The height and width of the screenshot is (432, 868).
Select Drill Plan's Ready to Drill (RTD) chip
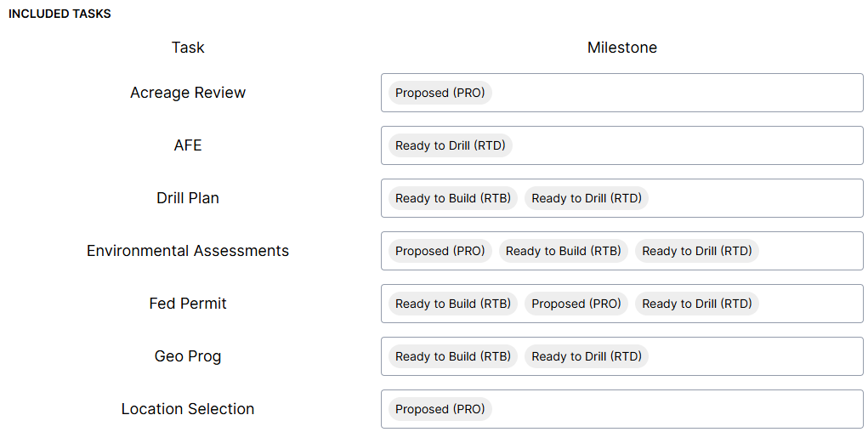click(586, 198)
